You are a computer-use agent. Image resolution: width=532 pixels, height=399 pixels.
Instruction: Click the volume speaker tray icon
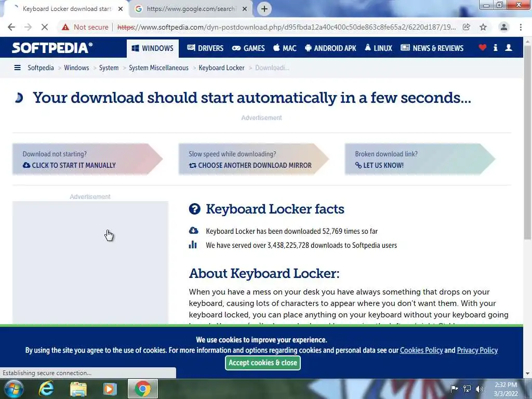(480, 389)
